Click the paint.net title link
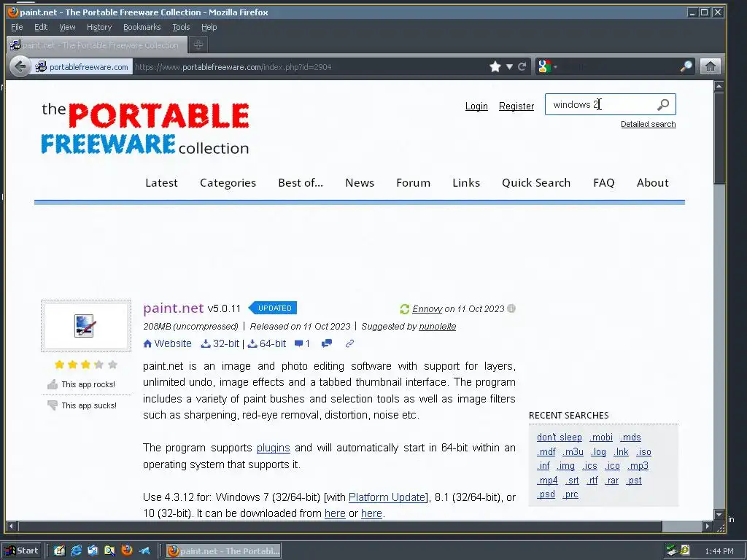The image size is (747, 560). pyautogui.click(x=174, y=308)
